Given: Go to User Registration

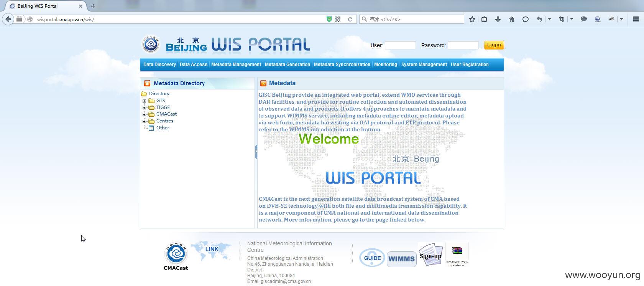Looking at the screenshot, I should 470,64.
